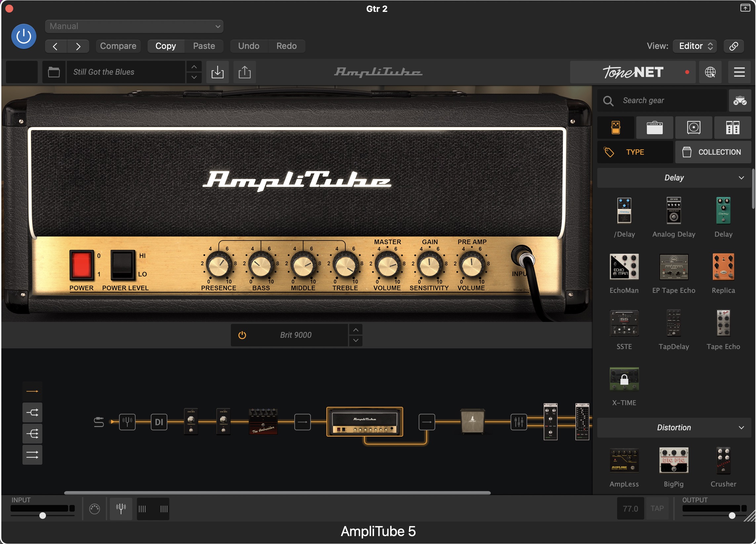Switch to COLLECTION sorting tab

[713, 152]
